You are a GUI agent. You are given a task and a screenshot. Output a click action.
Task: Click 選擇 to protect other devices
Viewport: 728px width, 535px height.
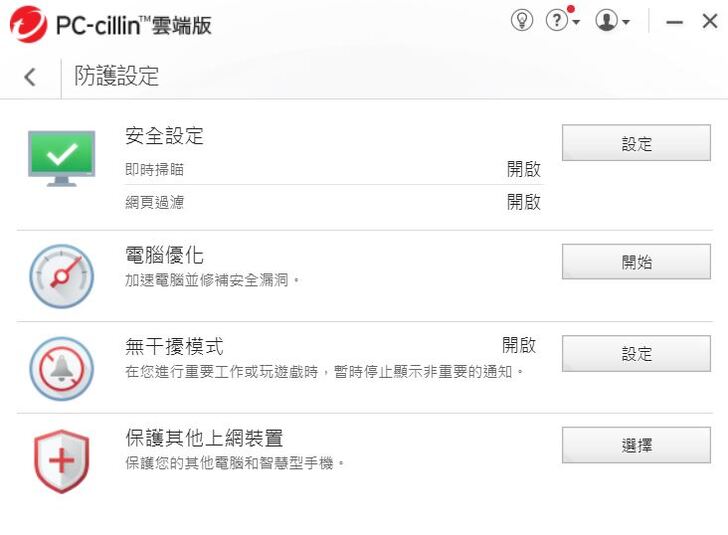pos(636,445)
